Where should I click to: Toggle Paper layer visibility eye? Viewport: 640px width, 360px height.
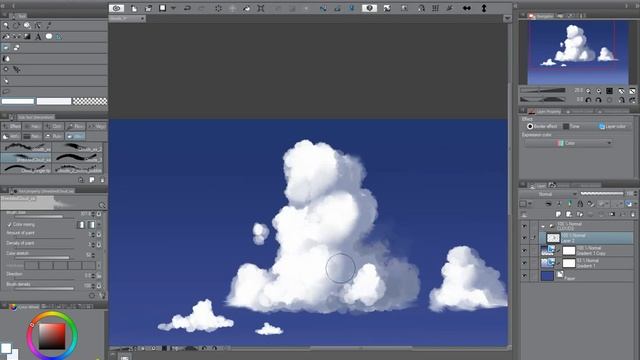[x=524, y=276]
